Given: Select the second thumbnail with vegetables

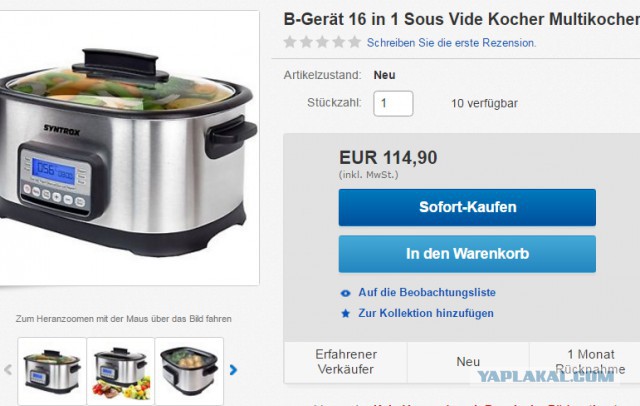Looking at the screenshot, I should pyautogui.click(x=120, y=371).
